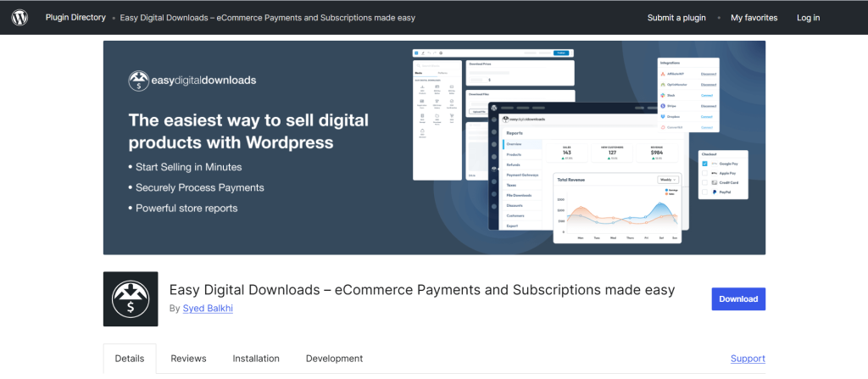Select Customers in the Reports menu
Image resolution: width=868 pixels, height=379 pixels.
tap(522, 215)
